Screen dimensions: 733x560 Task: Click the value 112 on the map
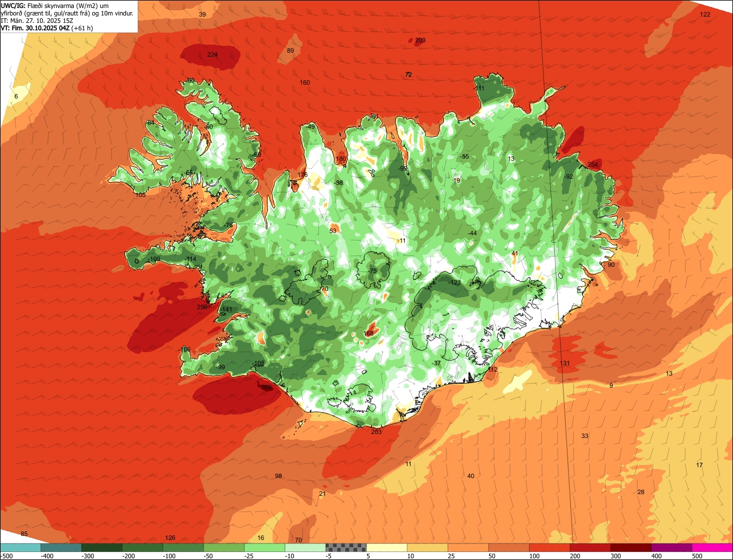point(492,369)
